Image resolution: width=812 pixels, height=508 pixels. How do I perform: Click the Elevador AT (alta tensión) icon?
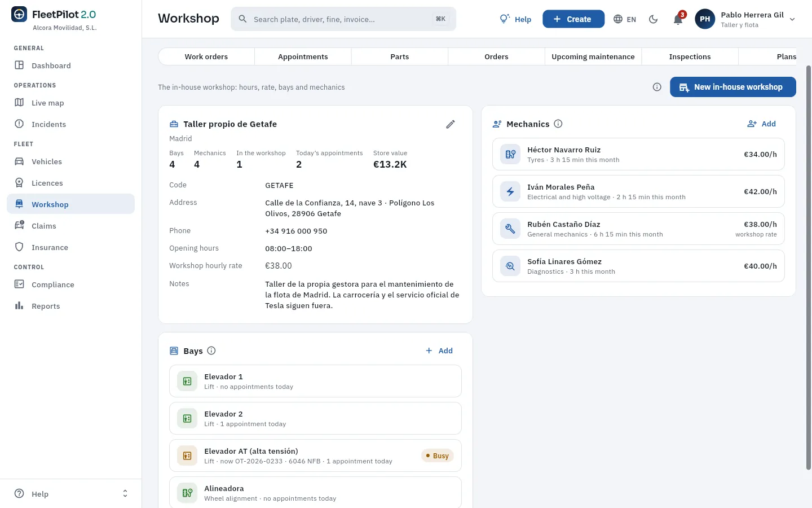[x=187, y=456]
